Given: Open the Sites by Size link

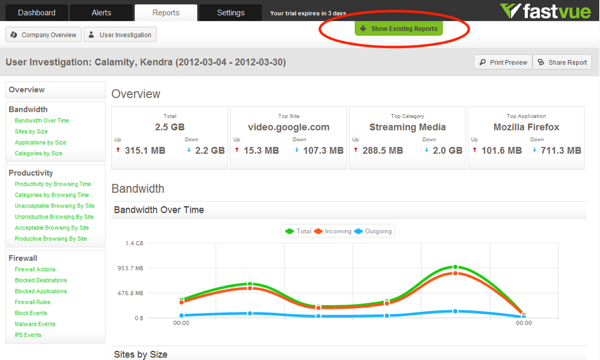Looking at the screenshot, I should click(31, 132).
